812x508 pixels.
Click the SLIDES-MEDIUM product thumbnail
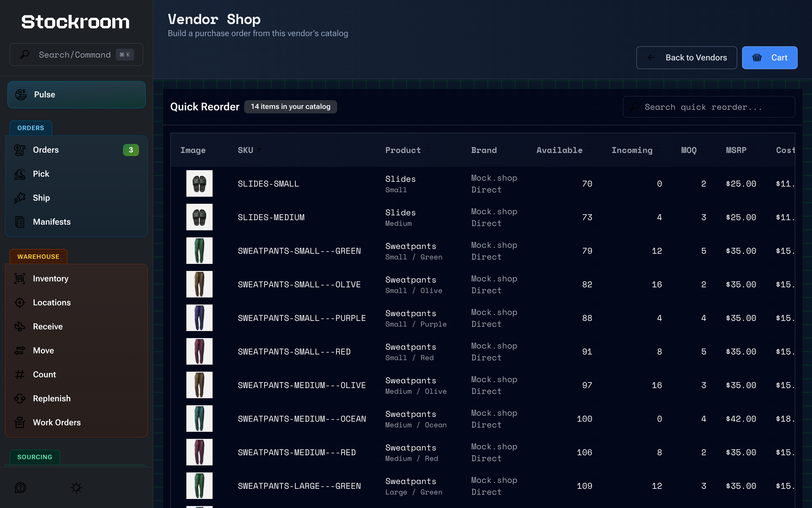[199, 217]
